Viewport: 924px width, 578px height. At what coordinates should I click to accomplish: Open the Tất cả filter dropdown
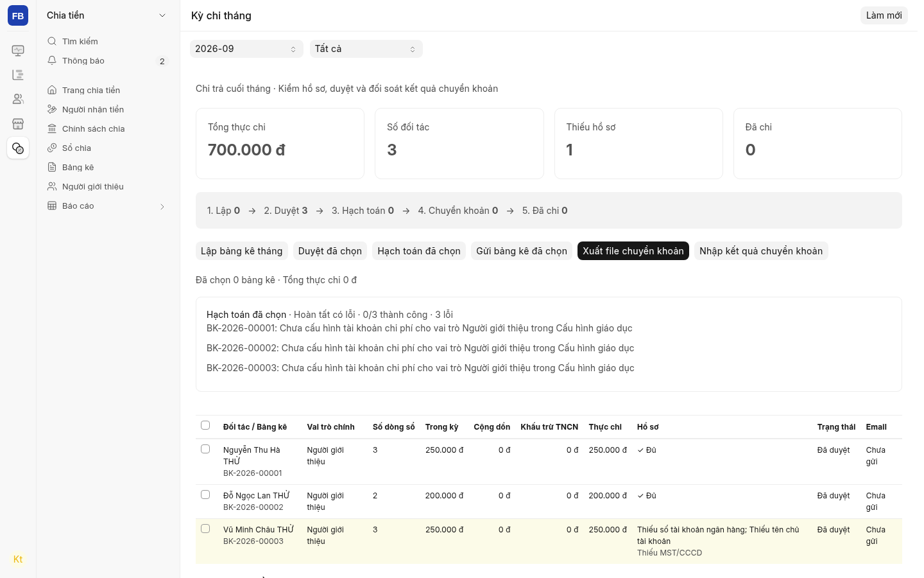click(366, 49)
